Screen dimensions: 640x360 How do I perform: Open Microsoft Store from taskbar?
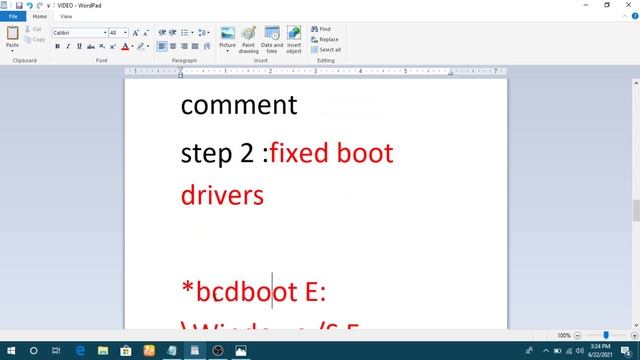click(x=126, y=351)
